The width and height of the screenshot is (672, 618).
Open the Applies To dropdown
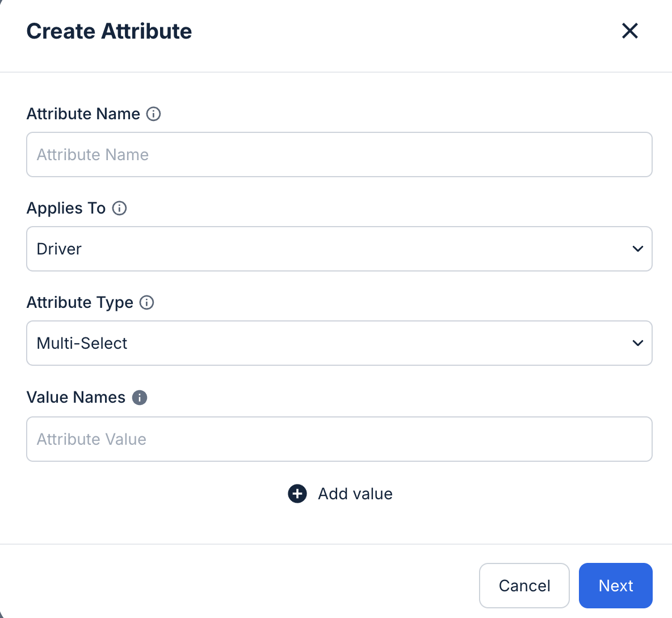[339, 249]
